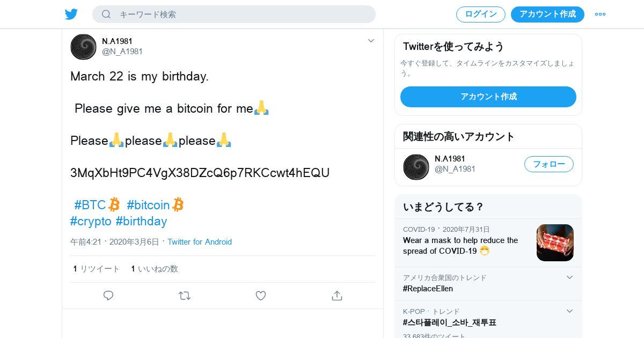
Task: Click the Twitter for Android link
Action: coord(200,242)
